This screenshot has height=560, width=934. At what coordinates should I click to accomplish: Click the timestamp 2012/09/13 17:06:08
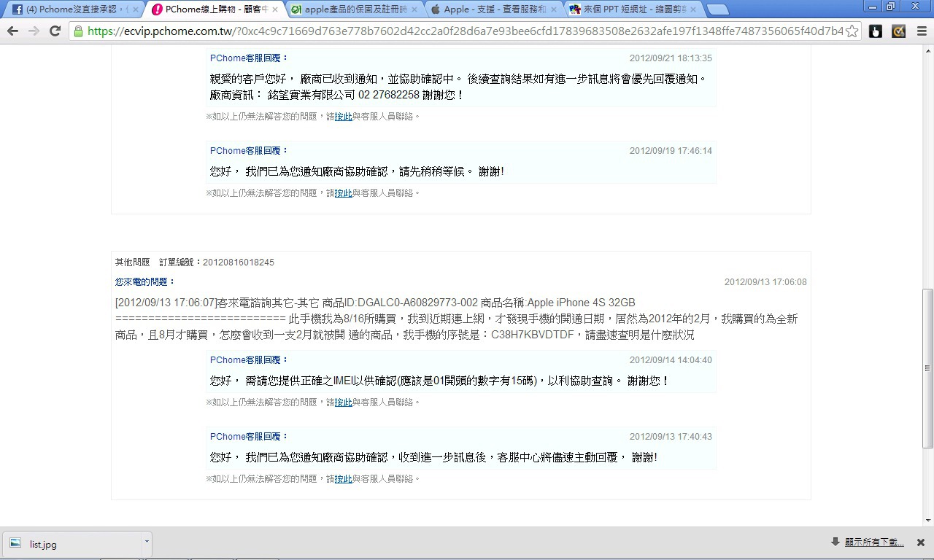765,282
